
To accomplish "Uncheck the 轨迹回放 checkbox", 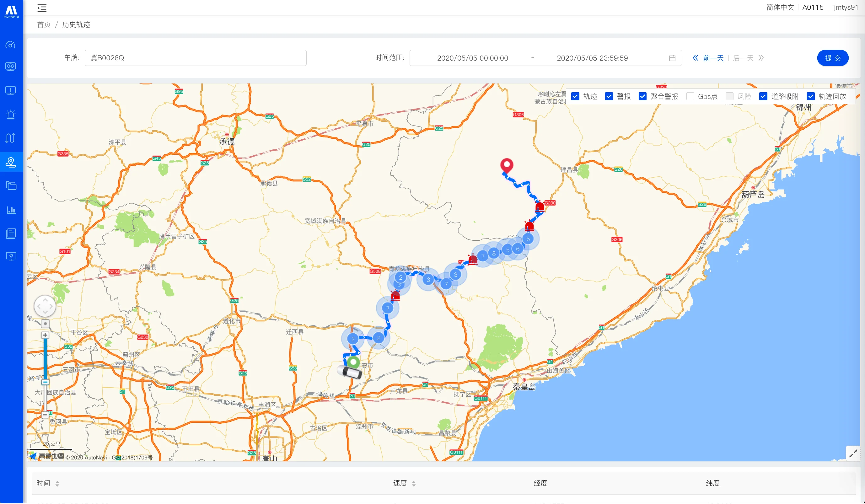I will 811,96.
